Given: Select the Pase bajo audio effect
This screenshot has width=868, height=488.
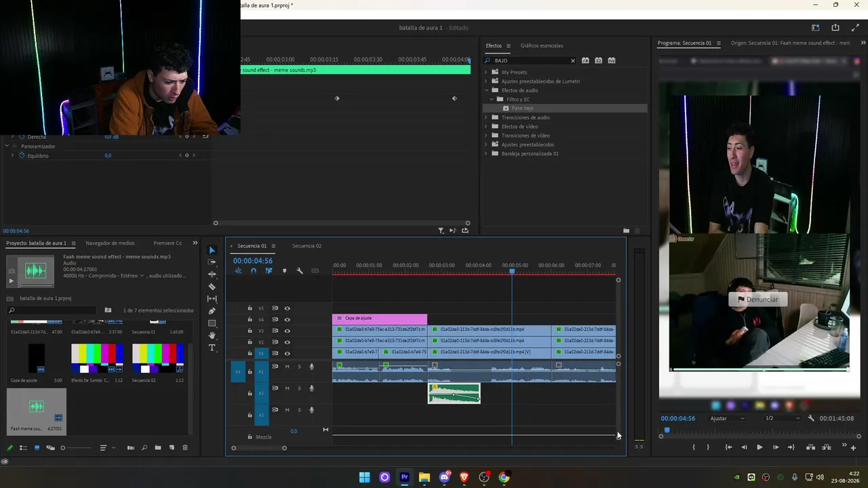Looking at the screenshot, I should pos(523,108).
